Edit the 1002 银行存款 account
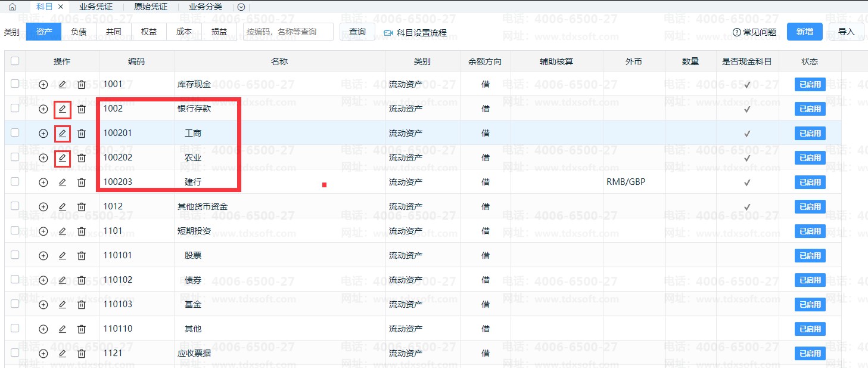 (62, 109)
